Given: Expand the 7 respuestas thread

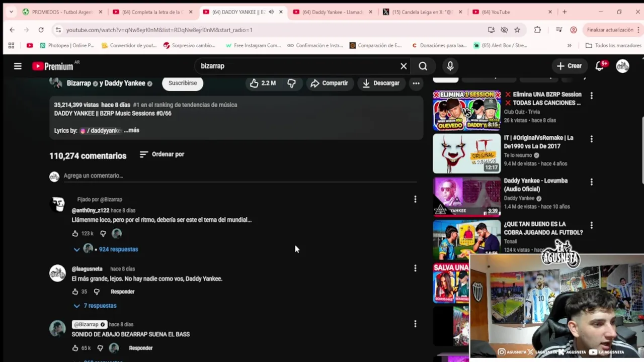Looking at the screenshot, I should [95, 306].
